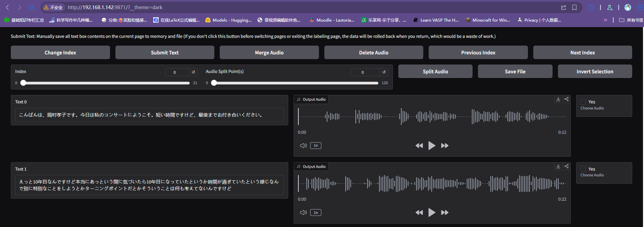Image resolution: width=644 pixels, height=227 pixels.
Task: Click the Merge Audio button
Action: [269, 52]
